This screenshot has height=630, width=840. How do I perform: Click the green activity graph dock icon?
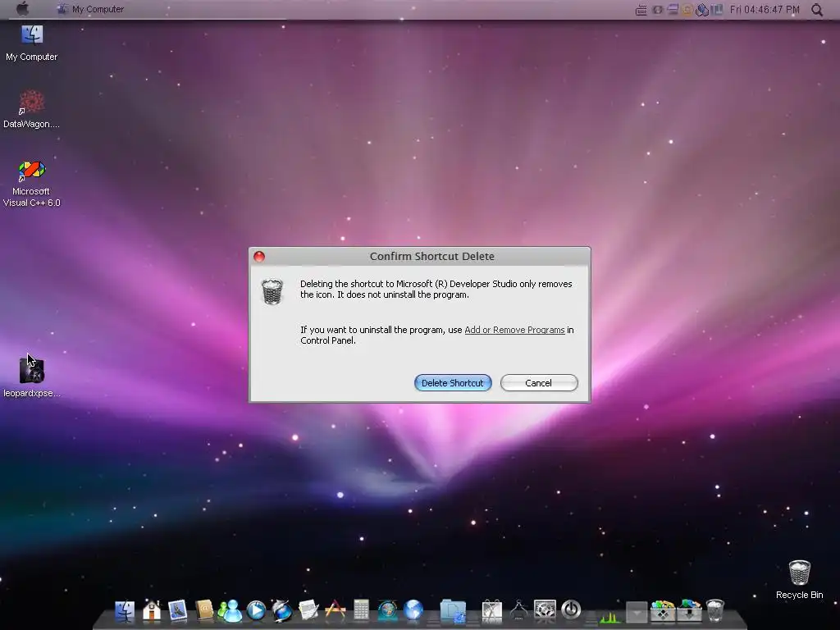[609, 616]
